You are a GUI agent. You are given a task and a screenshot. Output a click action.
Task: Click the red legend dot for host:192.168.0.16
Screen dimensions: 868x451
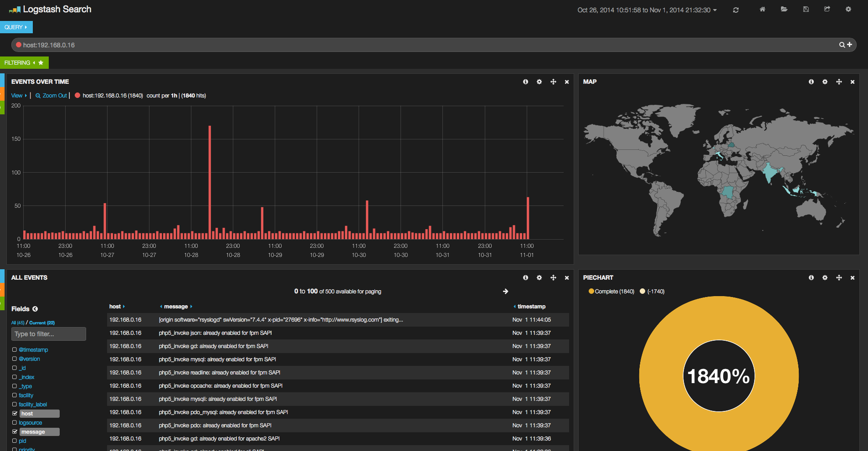[77, 96]
